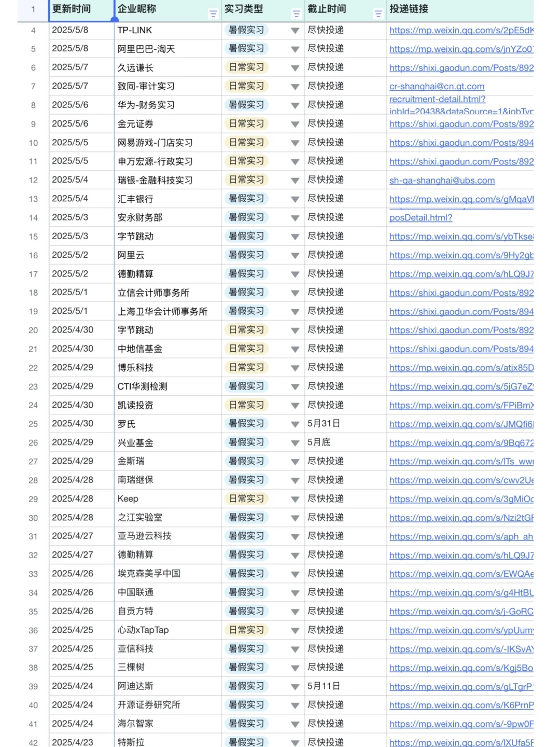560x747 pixels.
Task: Expand 实习类型 dropdown in Keep row
Action: point(295,500)
